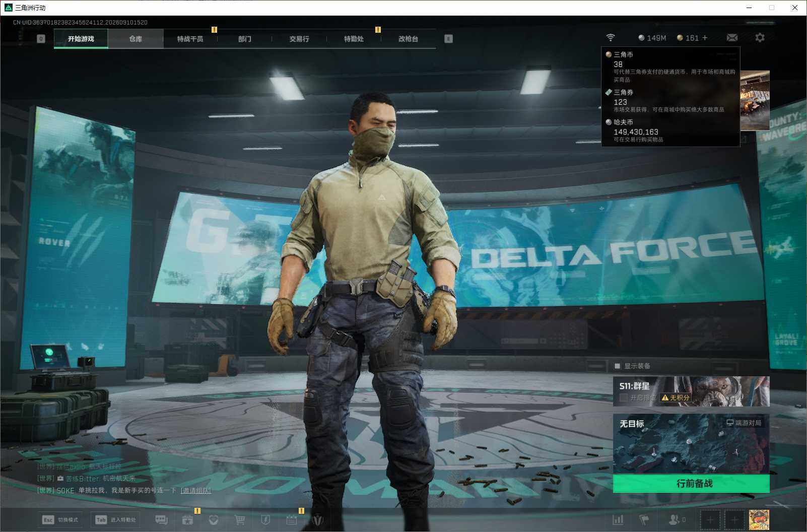The width and height of the screenshot is (807, 532).
Task: Open the friends list icon
Action: click(677, 519)
